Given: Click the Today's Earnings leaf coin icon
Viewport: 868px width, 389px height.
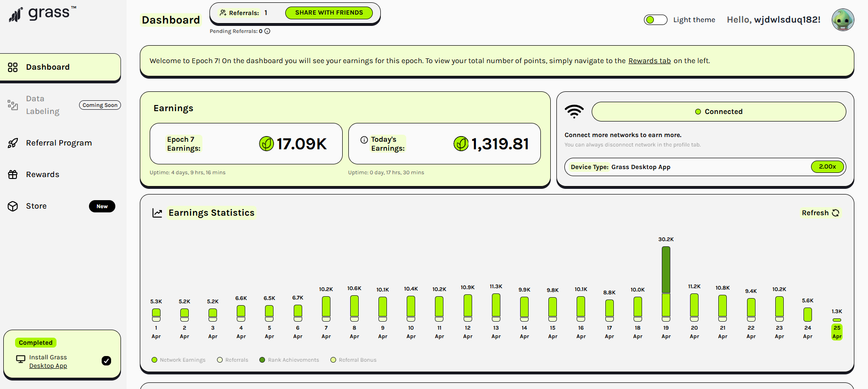Looking at the screenshot, I should point(461,144).
